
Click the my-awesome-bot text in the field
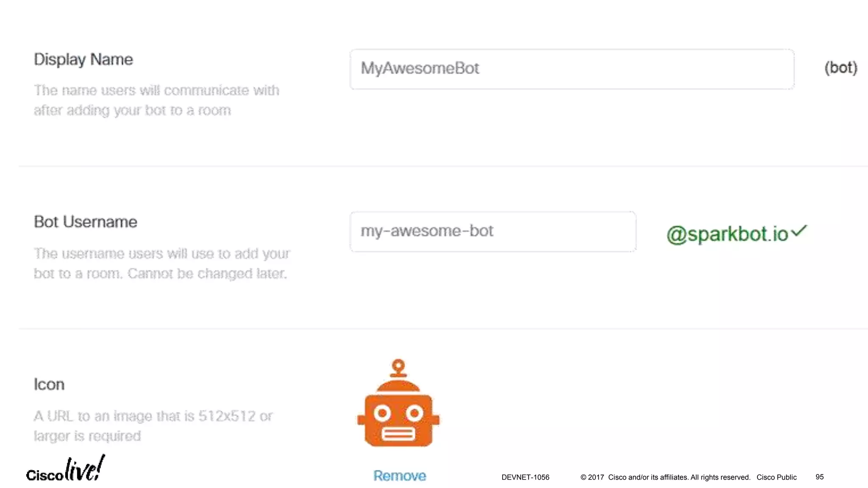coord(427,231)
